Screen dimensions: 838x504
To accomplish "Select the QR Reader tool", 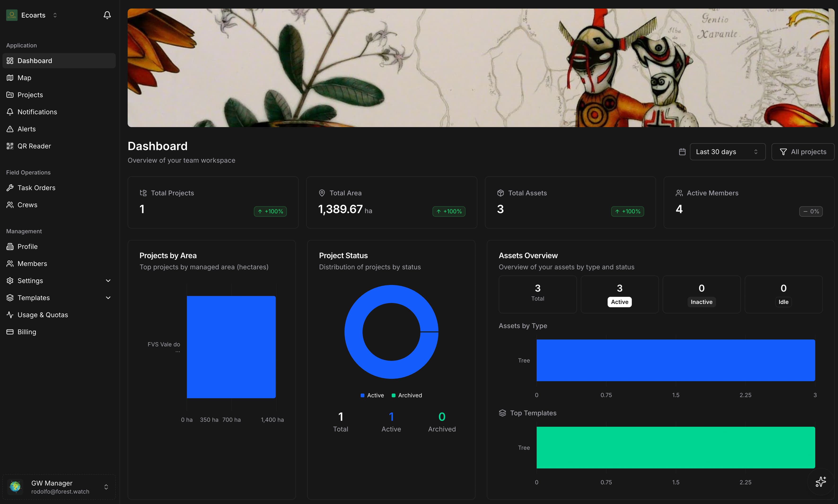I will click(34, 146).
